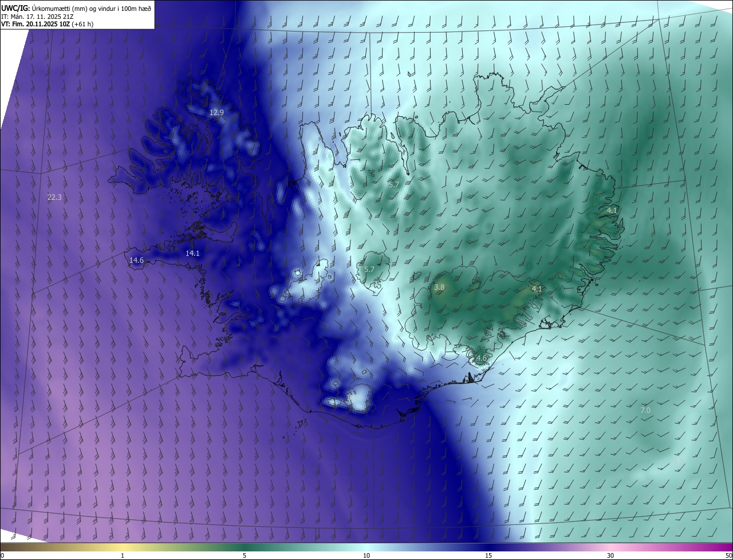
Task: Click the colorbar tick label 10
Action: pos(366,555)
